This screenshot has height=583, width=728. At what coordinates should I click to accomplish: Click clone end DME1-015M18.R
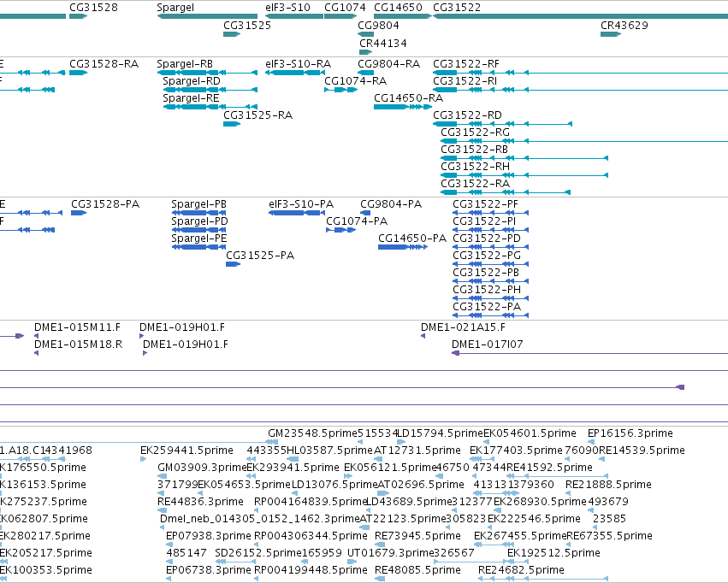coord(36,353)
